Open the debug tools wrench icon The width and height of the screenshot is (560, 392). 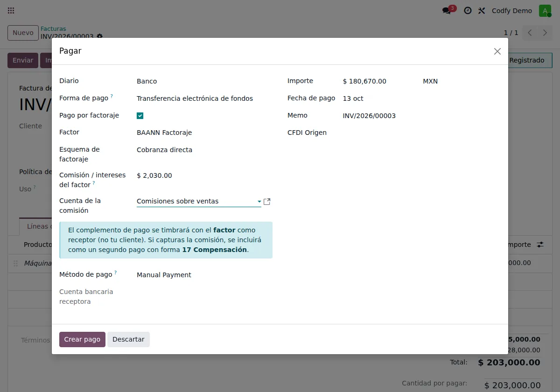tap(482, 11)
